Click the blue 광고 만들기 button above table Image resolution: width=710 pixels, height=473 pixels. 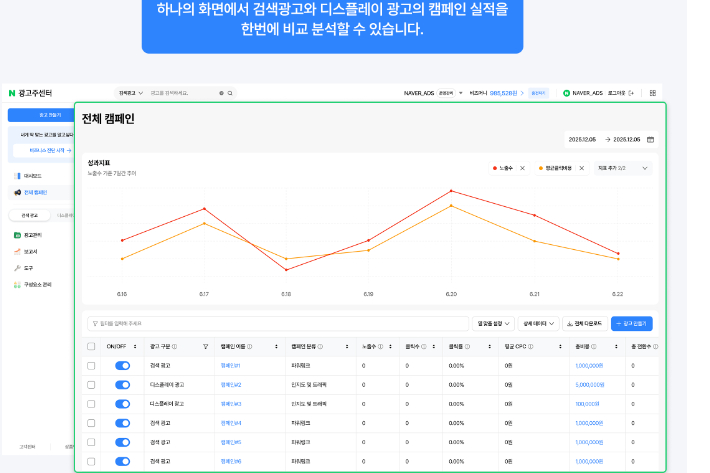tap(632, 324)
